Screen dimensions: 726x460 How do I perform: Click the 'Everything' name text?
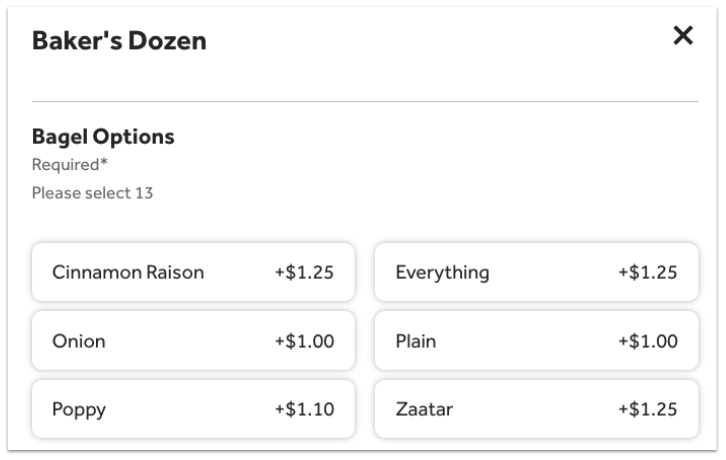442,272
